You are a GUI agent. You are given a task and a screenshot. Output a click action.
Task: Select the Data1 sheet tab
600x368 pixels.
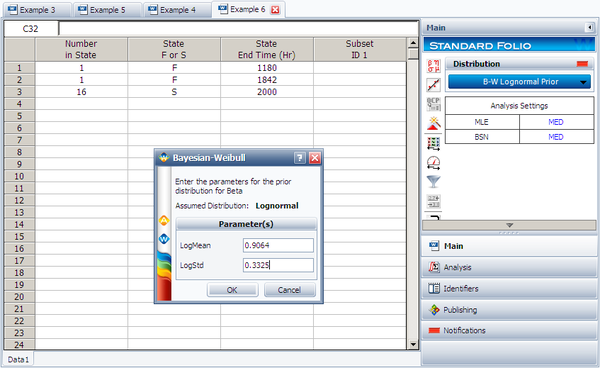click(18, 360)
